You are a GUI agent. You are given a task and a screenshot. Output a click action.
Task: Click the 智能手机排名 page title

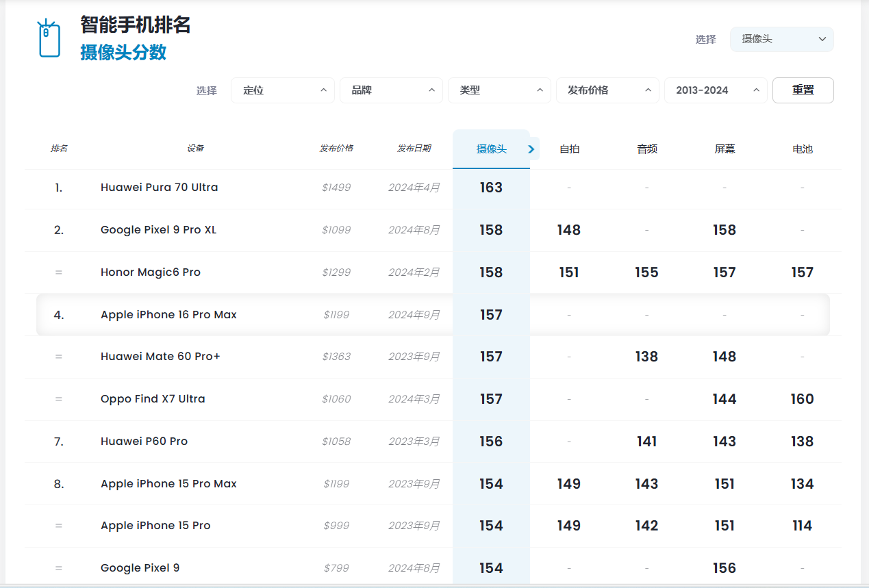136,25
